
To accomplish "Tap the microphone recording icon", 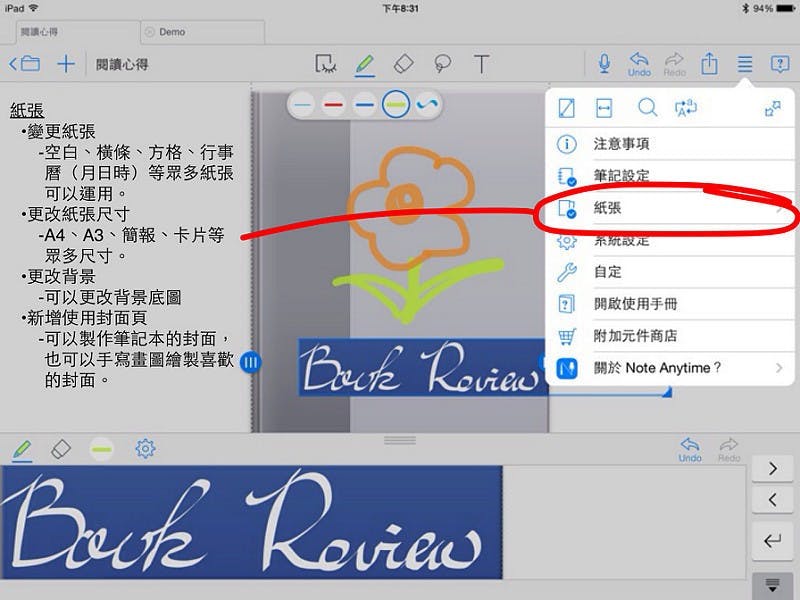I will click(604, 64).
